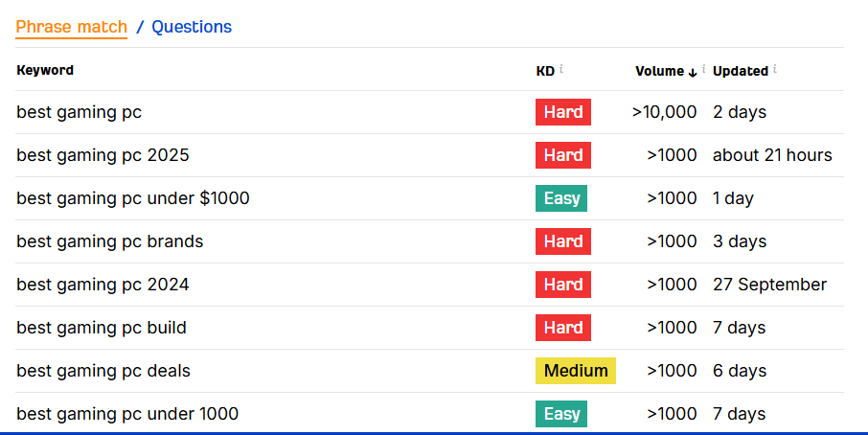Click the KD column header

(545, 71)
